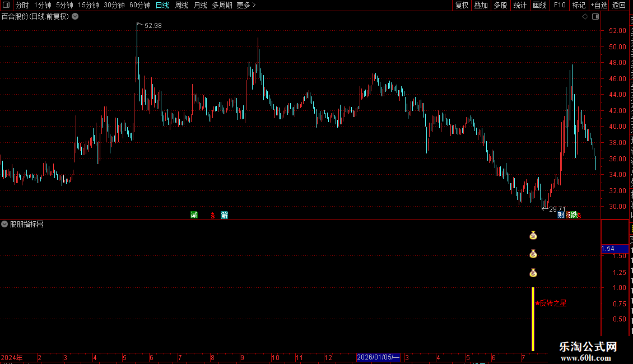Toggle the 叠加 overlay option
The image size is (633, 364).
pyautogui.click(x=481, y=5)
